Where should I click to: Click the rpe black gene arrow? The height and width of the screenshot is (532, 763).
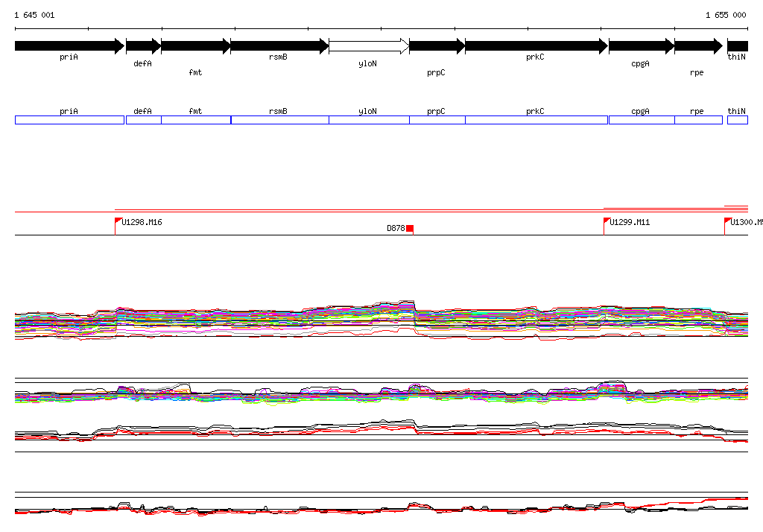point(698,46)
